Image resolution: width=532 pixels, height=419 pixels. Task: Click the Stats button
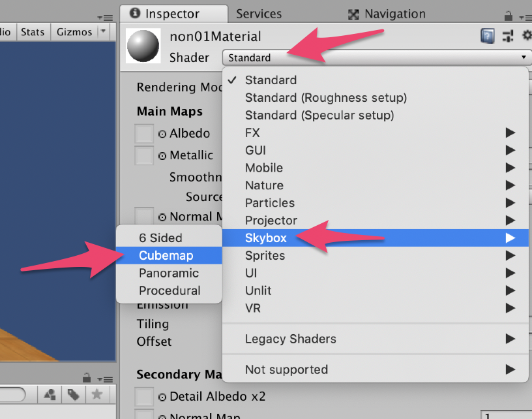tap(33, 32)
